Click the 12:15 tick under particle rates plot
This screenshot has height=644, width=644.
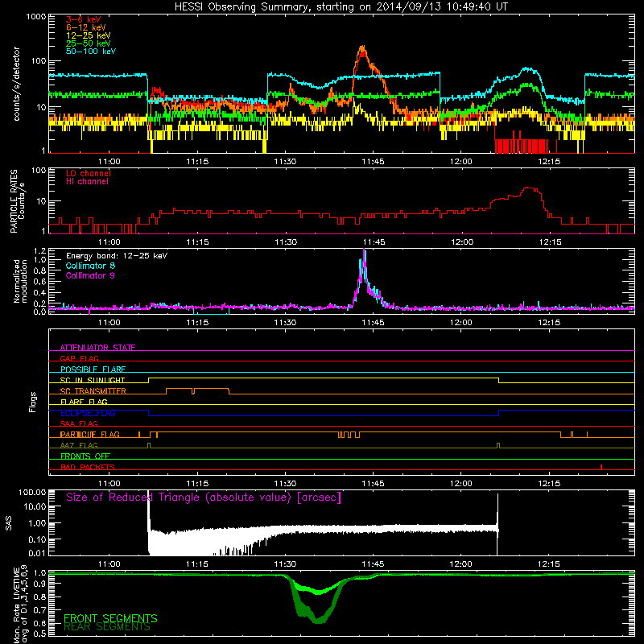551,242
